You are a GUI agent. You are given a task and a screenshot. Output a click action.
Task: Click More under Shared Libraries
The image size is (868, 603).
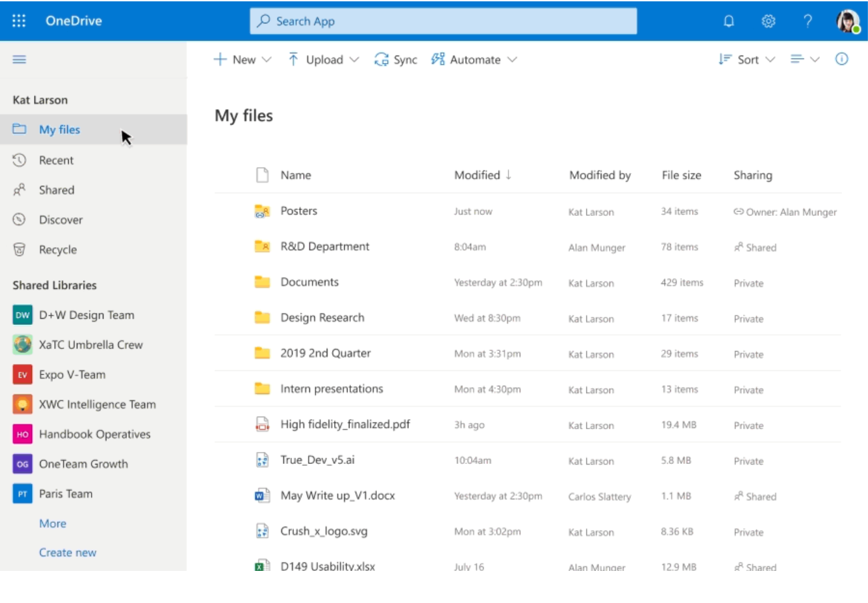pyautogui.click(x=52, y=524)
